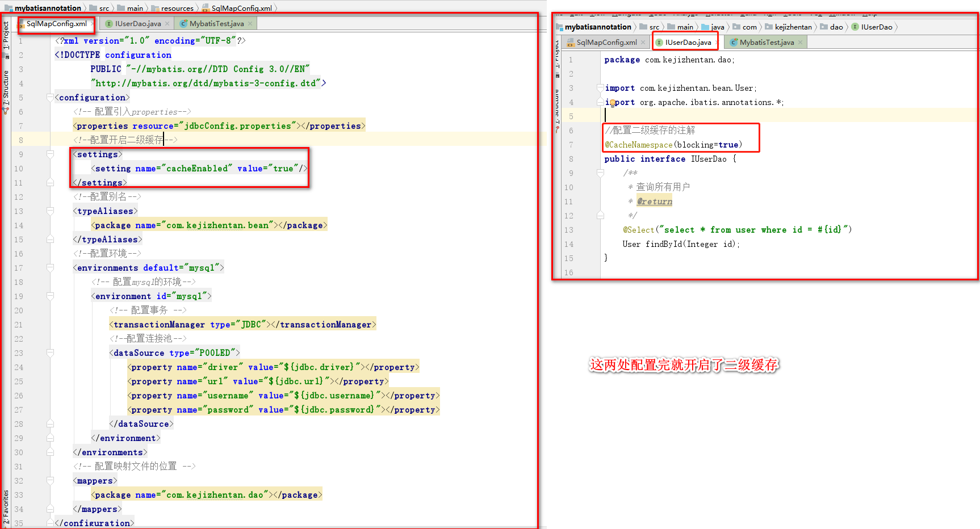Collapse the environment id=mysql fold on line 19
The height and width of the screenshot is (529, 980).
(50, 296)
